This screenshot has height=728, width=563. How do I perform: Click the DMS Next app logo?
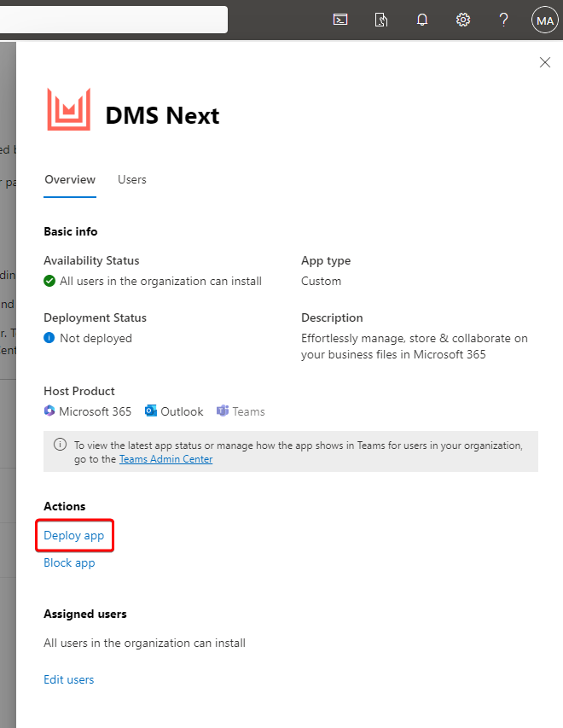pyautogui.click(x=67, y=109)
